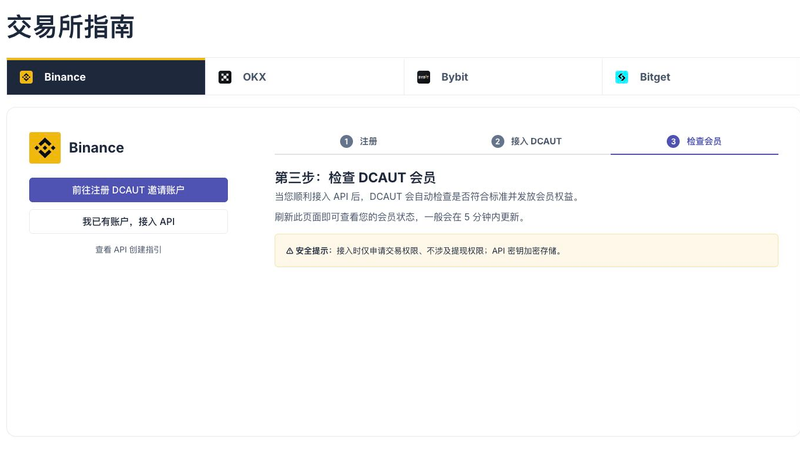Open the Bitget exchange tab
This screenshot has width=800, height=450.
pyautogui.click(x=701, y=77)
